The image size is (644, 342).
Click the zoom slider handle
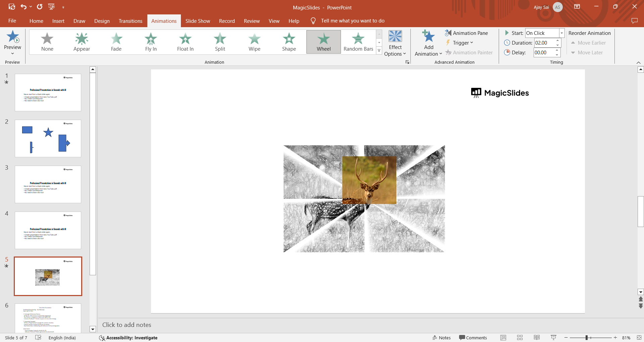point(587,338)
